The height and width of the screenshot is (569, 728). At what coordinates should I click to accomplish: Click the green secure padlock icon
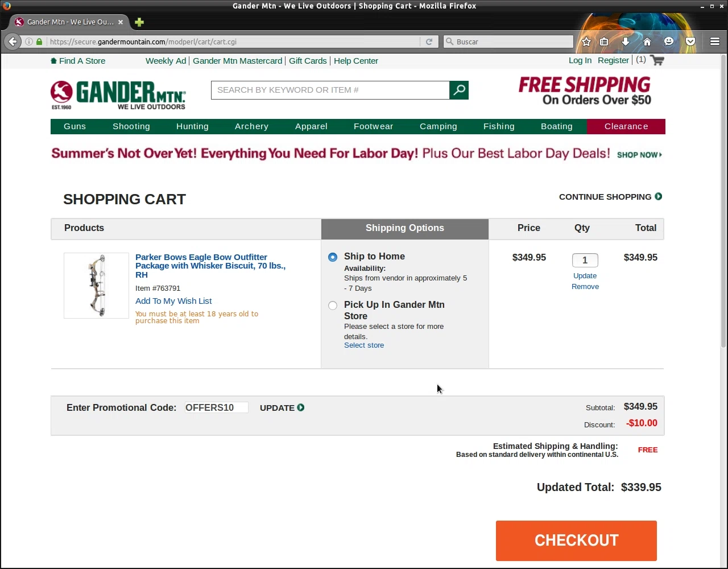click(39, 42)
